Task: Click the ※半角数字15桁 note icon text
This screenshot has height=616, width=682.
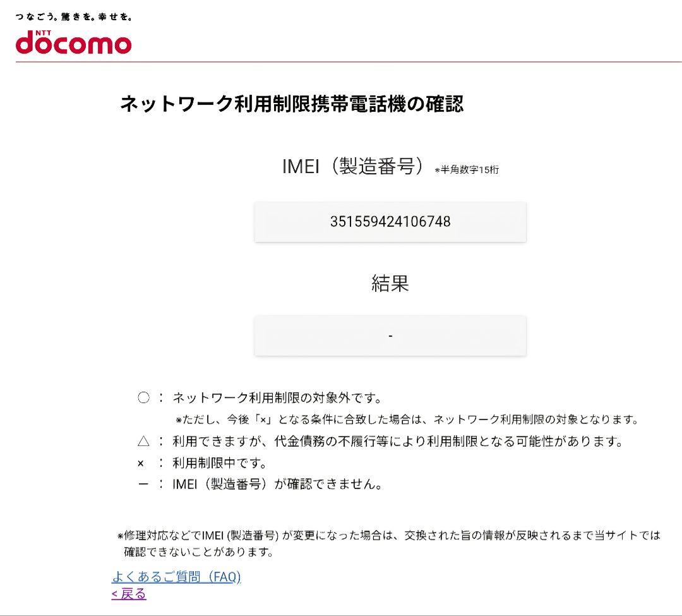Action: pyautogui.click(x=467, y=171)
